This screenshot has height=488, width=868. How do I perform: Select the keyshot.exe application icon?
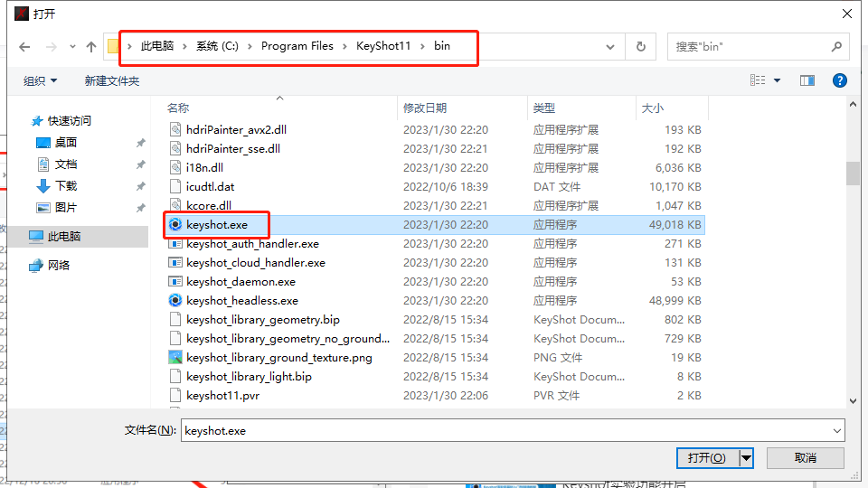click(x=175, y=225)
